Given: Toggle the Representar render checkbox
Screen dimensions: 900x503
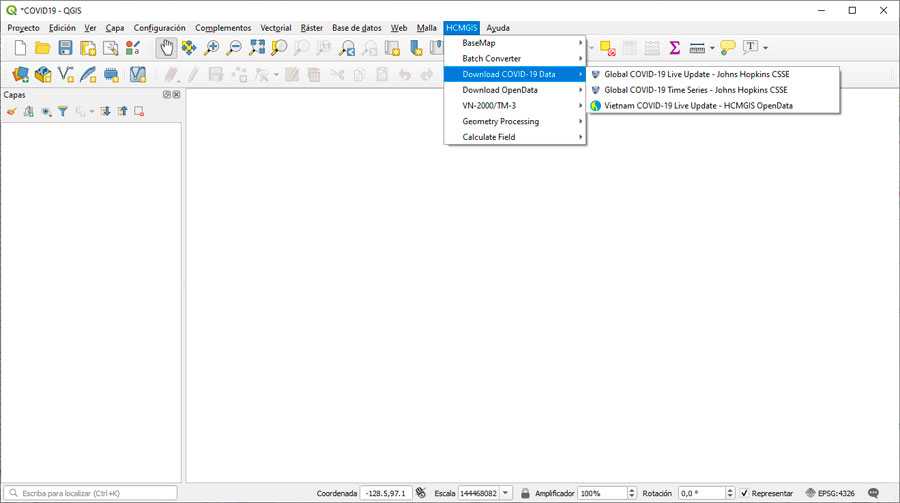Looking at the screenshot, I should [744, 493].
